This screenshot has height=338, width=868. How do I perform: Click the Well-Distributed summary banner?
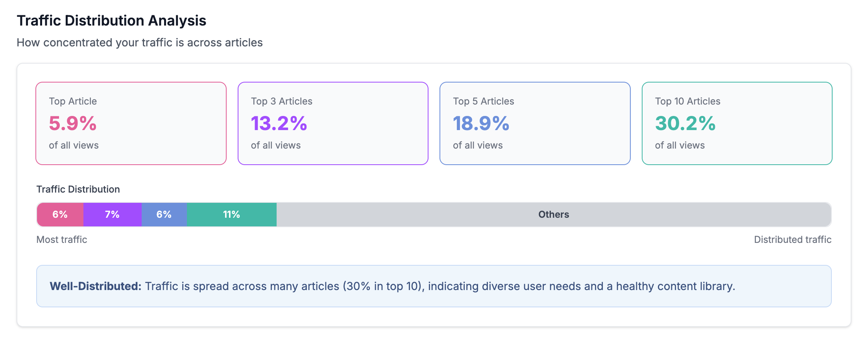(x=434, y=286)
